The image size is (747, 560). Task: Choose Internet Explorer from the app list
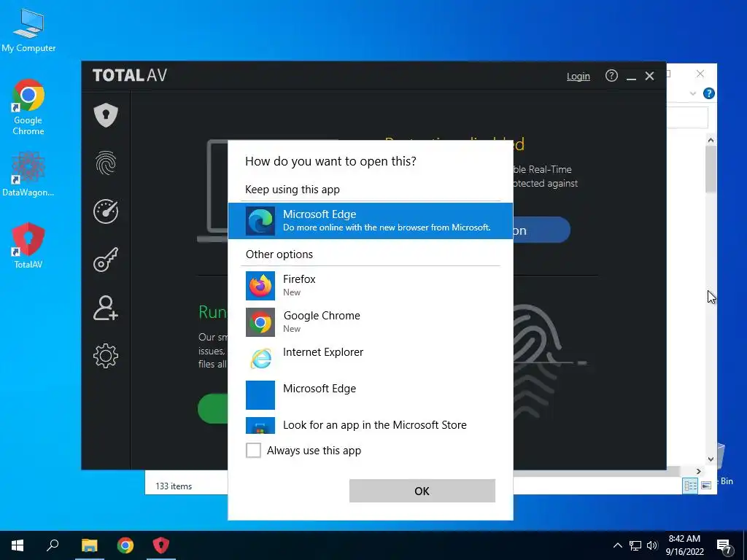click(x=370, y=358)
